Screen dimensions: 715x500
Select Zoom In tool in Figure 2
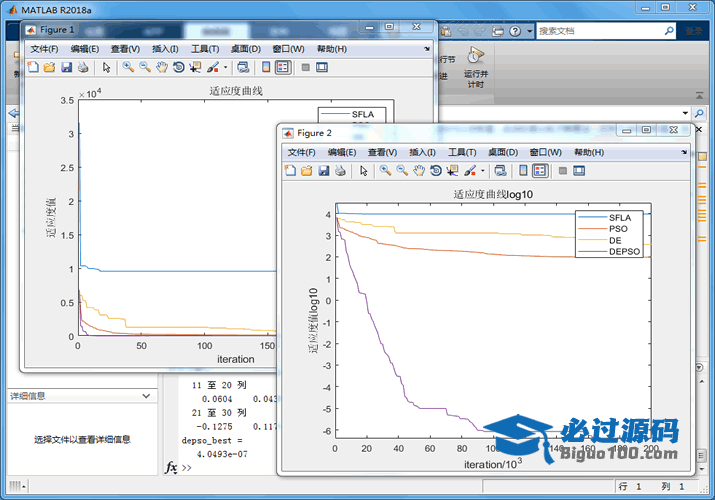coord(385,171)
